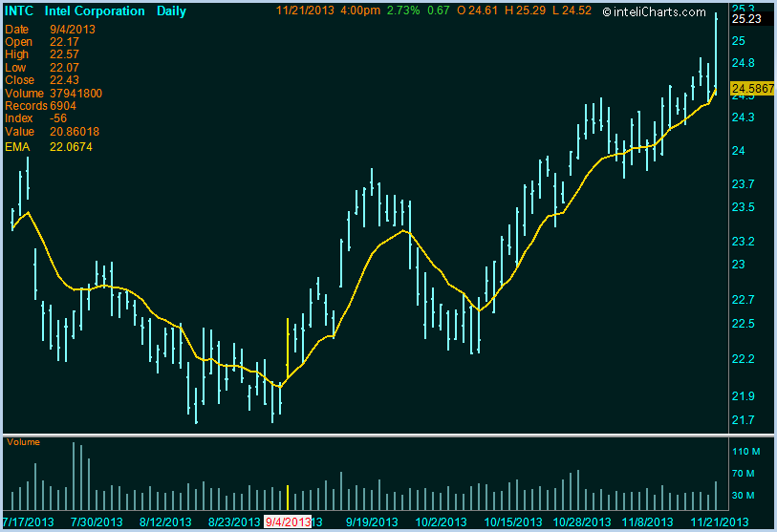This screenshot has width=777, height=532.
Task: Click the 21.7 price axis label
Action: pos(744,420)
